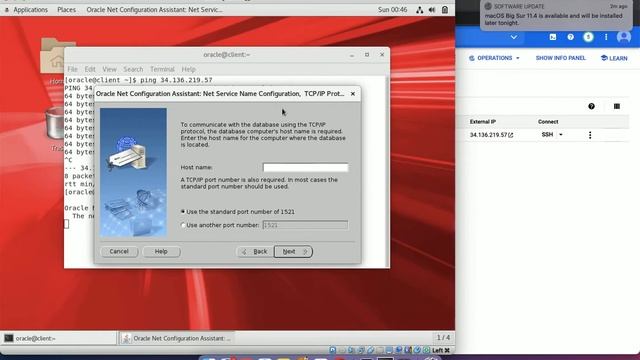This screenshot has width=640, height=360.
Task: Open the column display options icon
Action: [x=617, y=107]
